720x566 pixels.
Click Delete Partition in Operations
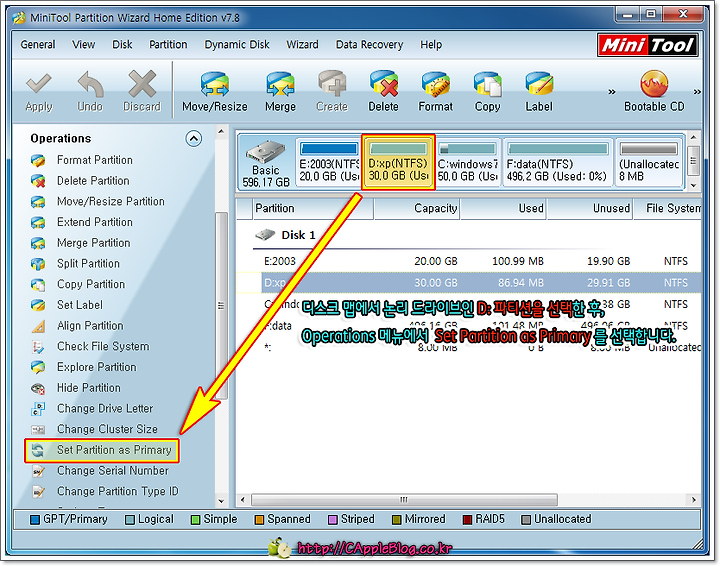pyautogui.click(x=93, y=180)
